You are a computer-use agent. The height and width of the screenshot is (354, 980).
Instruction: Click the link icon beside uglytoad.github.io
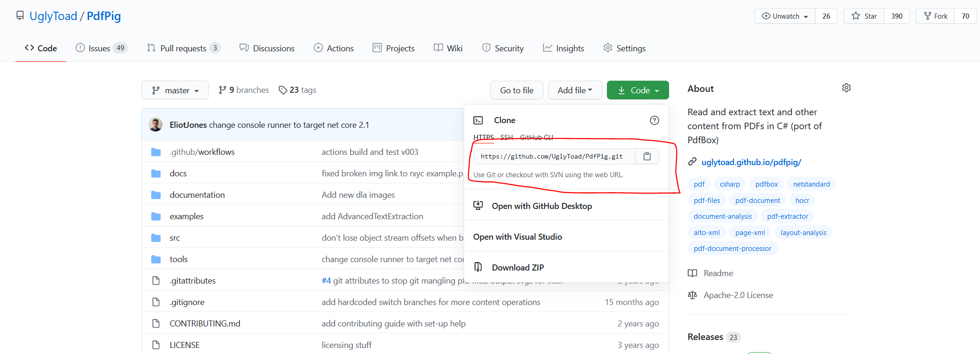(692, 162)
